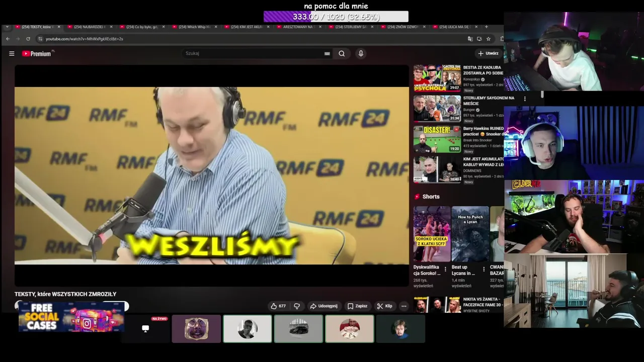This screenshot has height=362, width=644.
Task: Click the video title 'TEKSTY, które WSZYSTKICH ZMROZIŁY'
Action: click(65, 294)
